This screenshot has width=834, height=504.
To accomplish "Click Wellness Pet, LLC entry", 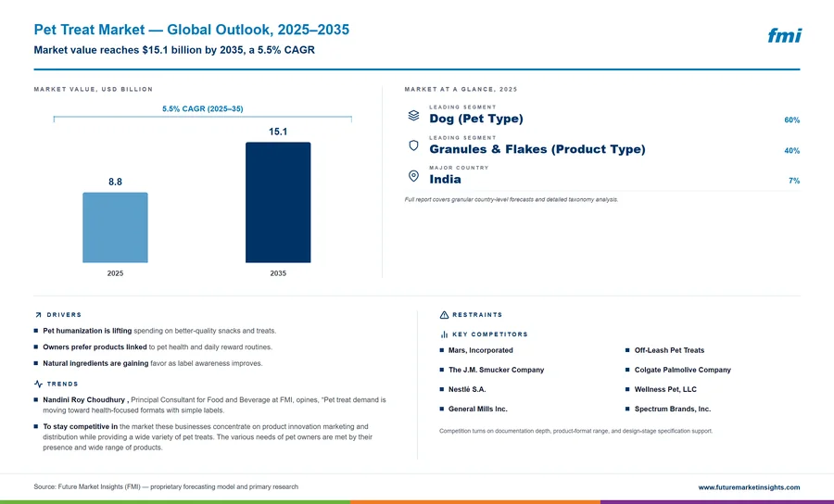I will pyautogui.click(x=665, y=390).
